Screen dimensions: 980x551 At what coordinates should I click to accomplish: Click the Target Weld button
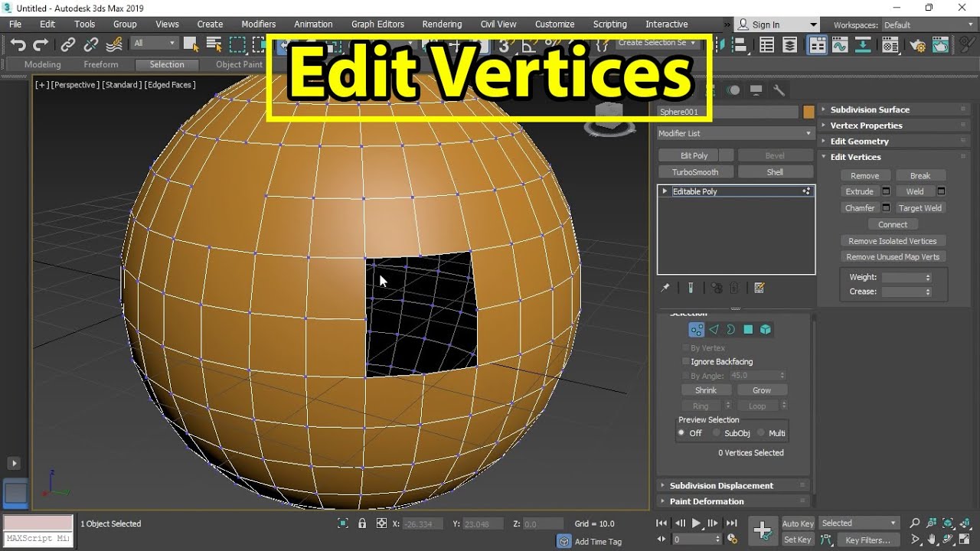coord(920,208)
